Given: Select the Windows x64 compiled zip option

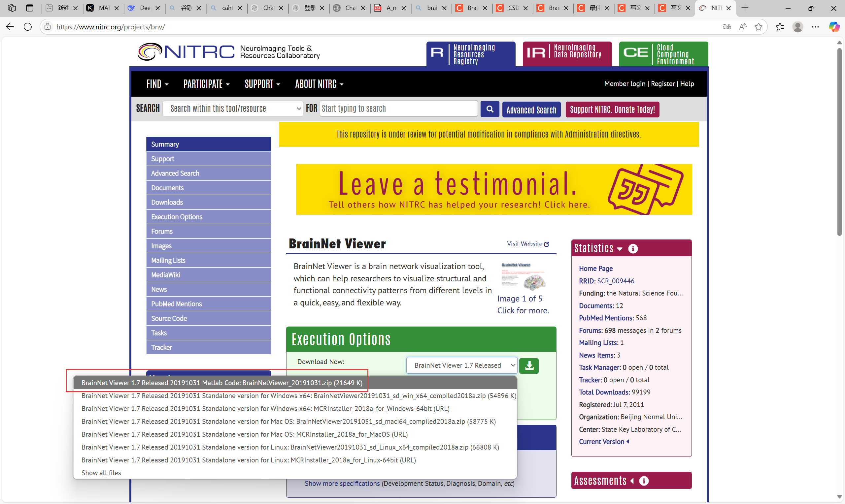Looking at the screenshot, I should pos(298,396).
